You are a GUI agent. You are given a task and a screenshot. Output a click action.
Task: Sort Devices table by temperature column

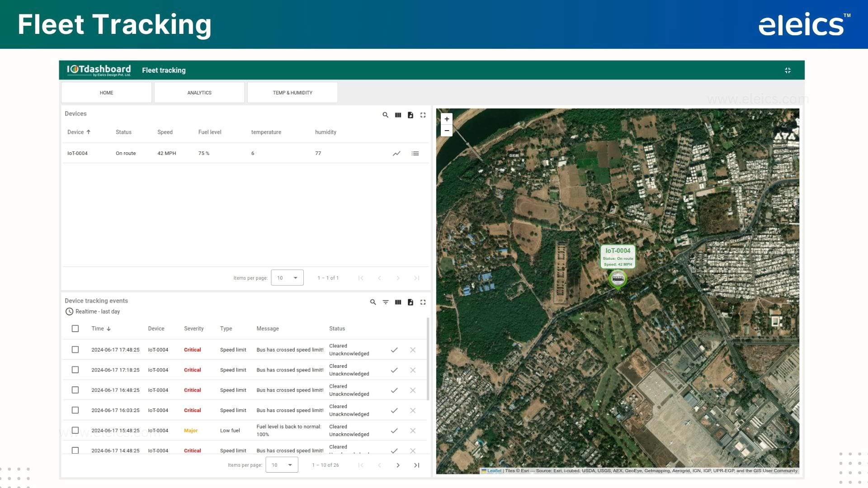pyautogui.click(x=266, y=132)
